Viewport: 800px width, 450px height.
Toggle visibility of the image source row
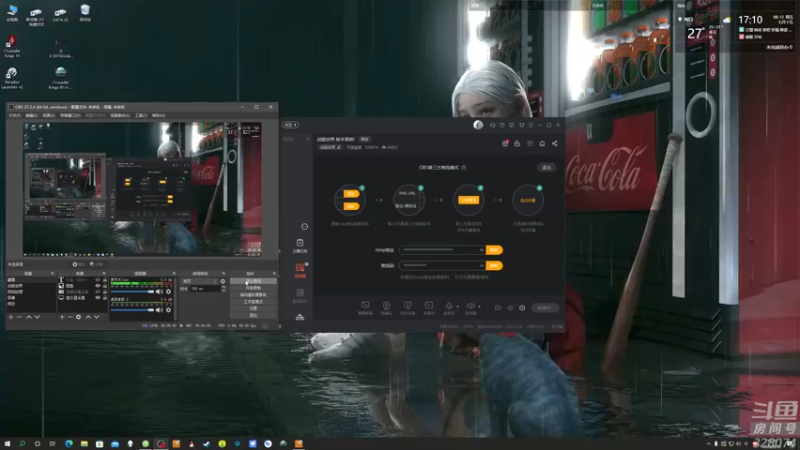(x=97, y=286)
